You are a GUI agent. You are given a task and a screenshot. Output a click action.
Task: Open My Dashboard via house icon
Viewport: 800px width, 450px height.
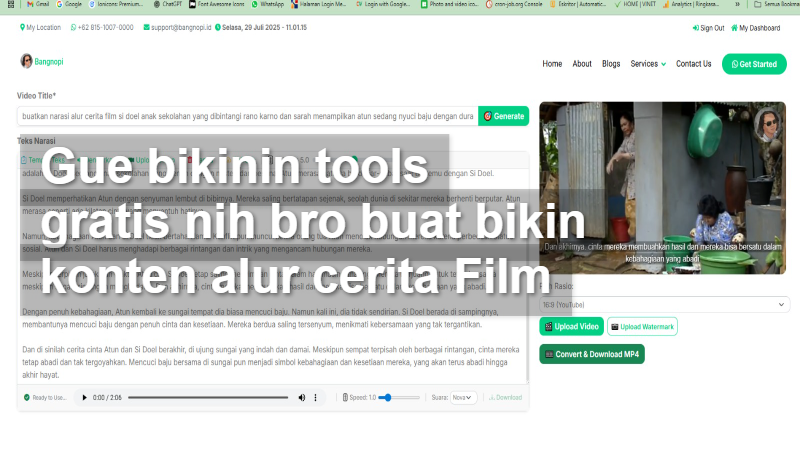tap(734, 28)
